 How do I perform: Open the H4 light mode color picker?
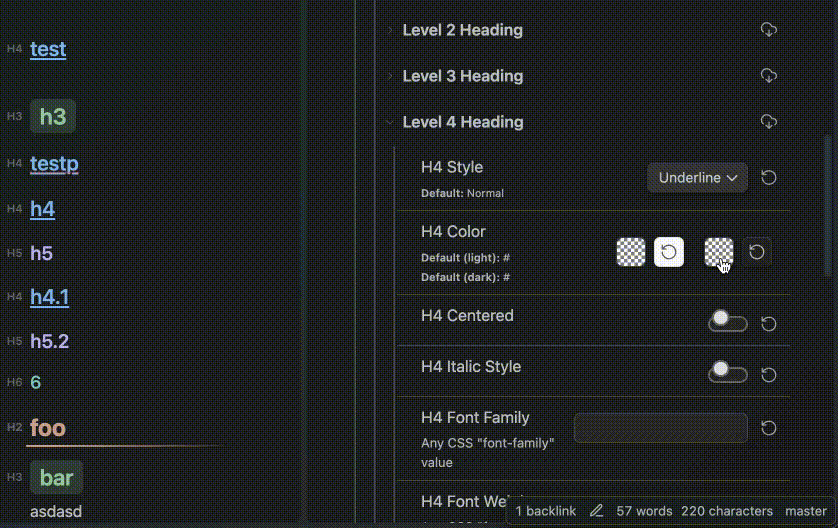click(x=631, y=252)
